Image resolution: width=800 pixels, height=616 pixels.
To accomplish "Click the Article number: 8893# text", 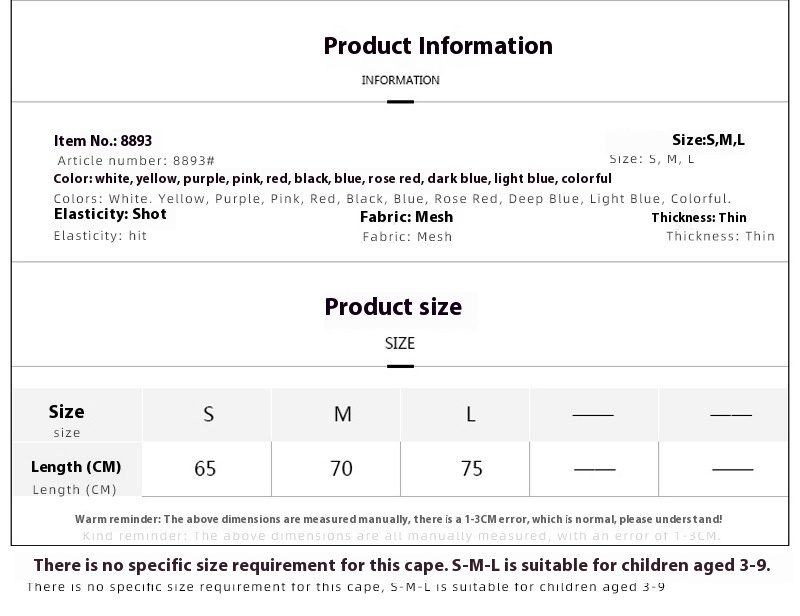I will 136,161.
